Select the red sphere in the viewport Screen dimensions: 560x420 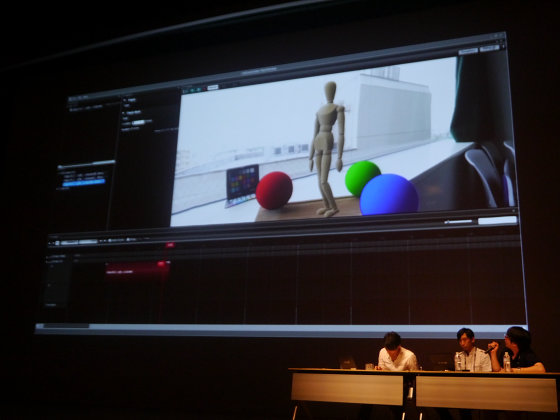click(274, 190)
